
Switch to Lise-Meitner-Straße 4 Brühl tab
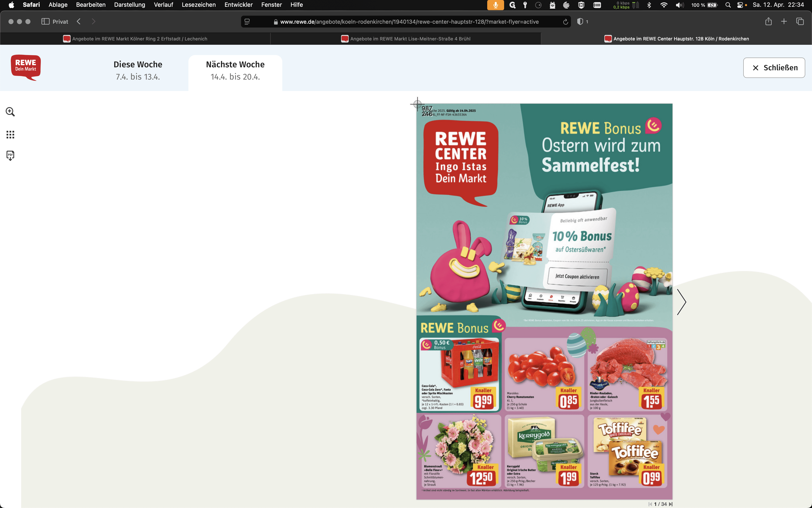(x=406, y=39)
